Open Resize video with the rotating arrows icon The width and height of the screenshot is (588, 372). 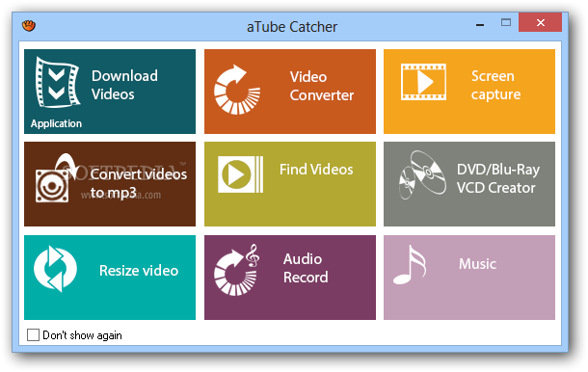point(55,269)
